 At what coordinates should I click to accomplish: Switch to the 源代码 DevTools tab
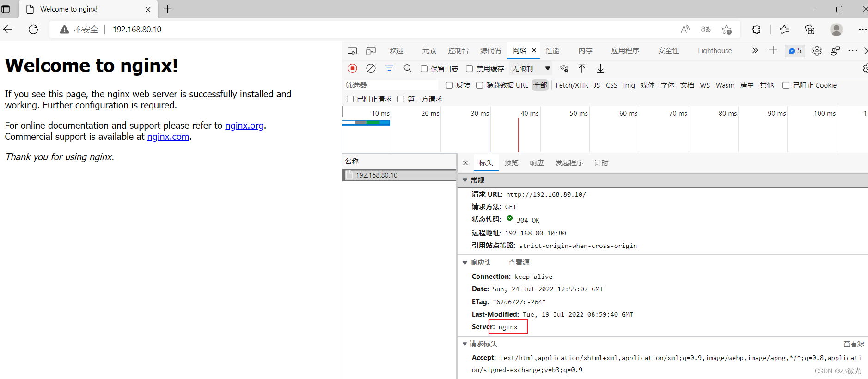click(x=490, y=51)
